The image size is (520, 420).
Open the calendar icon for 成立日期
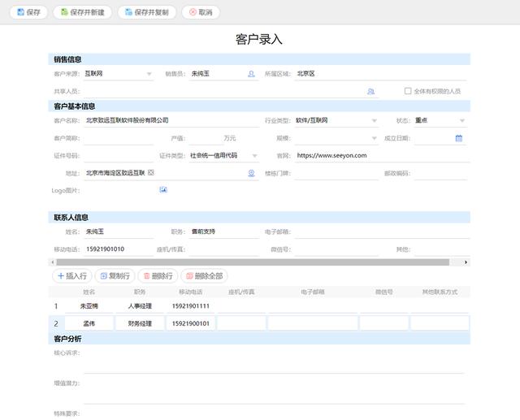[458, 138]
